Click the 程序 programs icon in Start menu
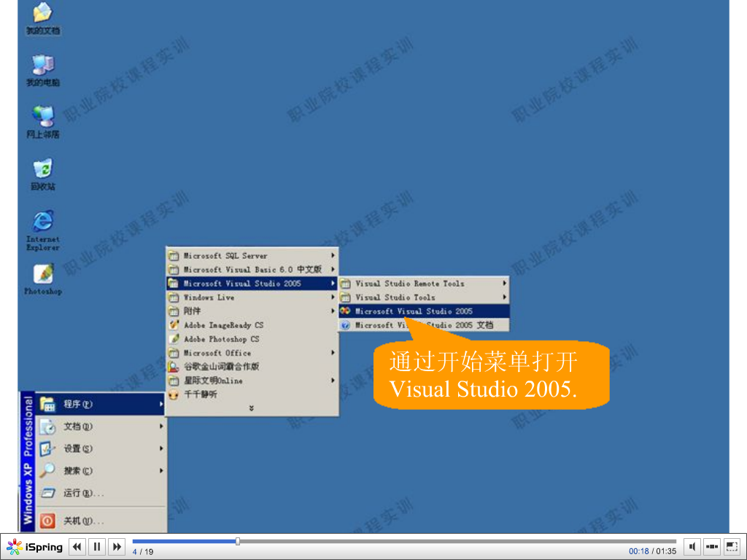The height and width of the screenshot is (560, 747). pyautogui.click(x=47, y=404)
